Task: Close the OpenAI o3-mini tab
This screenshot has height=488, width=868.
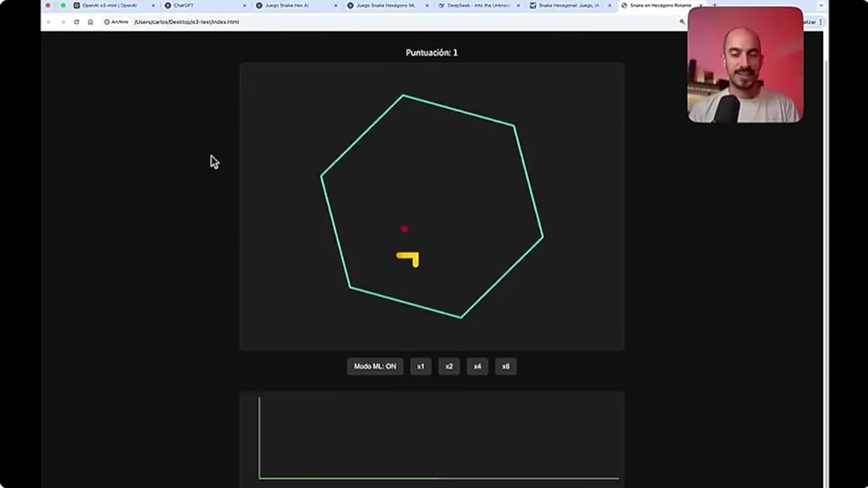Action: click(153, 5)
